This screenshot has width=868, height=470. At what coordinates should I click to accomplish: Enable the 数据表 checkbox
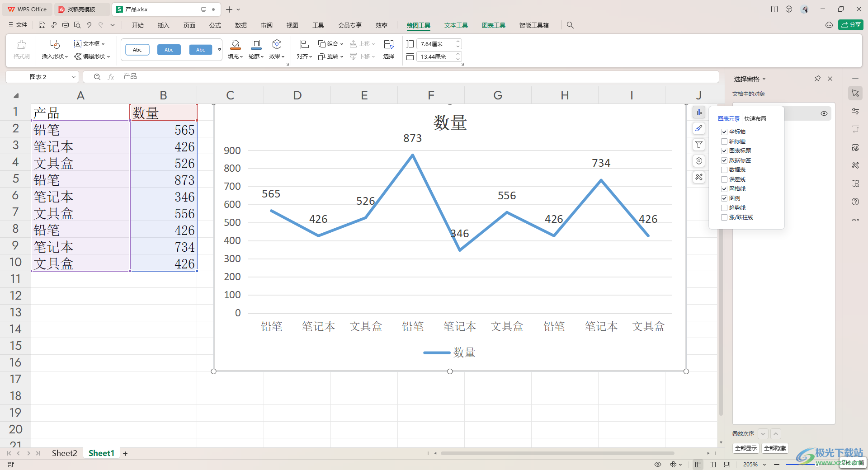724,170
